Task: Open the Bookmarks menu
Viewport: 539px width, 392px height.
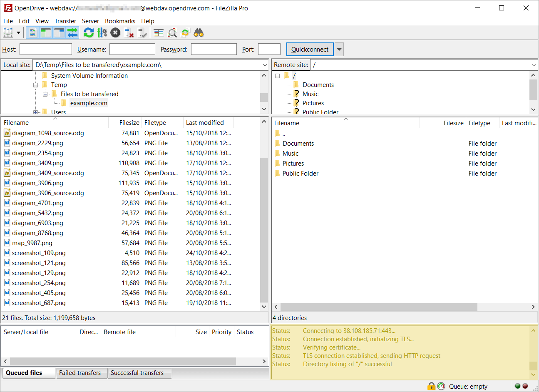Action: (120, 21)
